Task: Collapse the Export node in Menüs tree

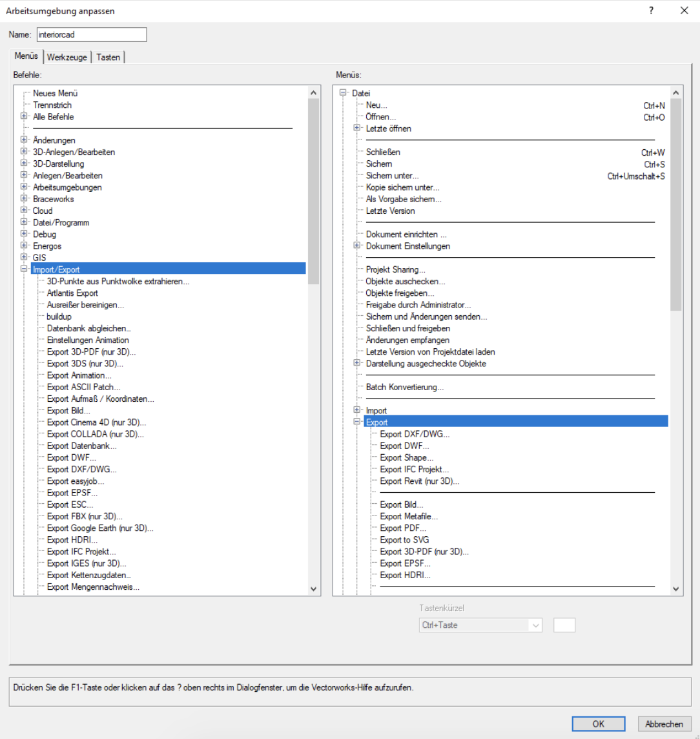Action: (x=356, y=422)
